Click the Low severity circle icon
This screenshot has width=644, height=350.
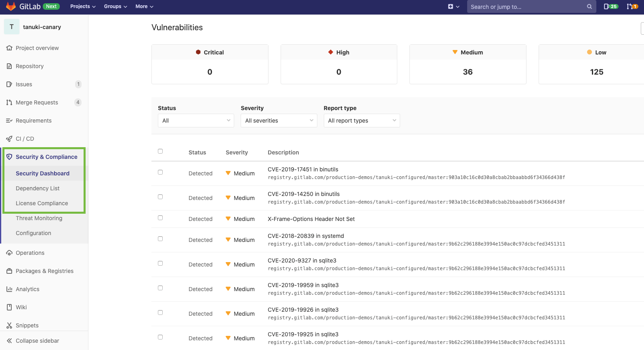pyautogui.click(x=589, y=52)
